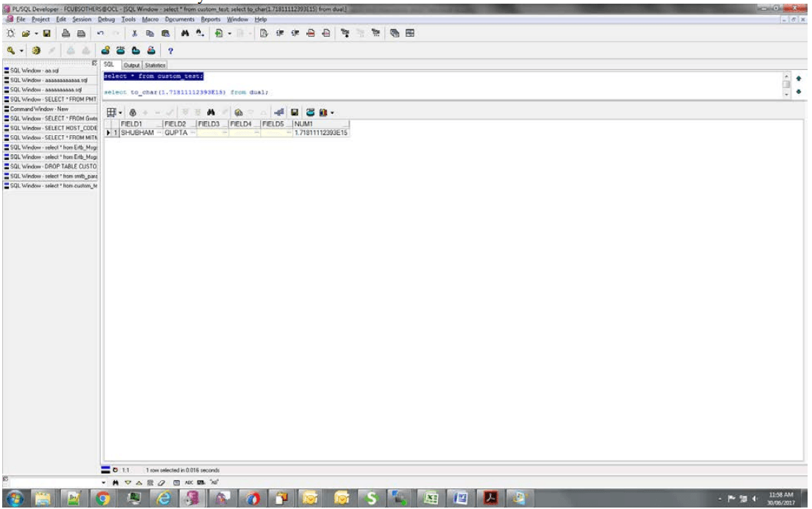Copy selection with the Copy icon
Viewport: 812px width, 509px height.
point(150,34)
